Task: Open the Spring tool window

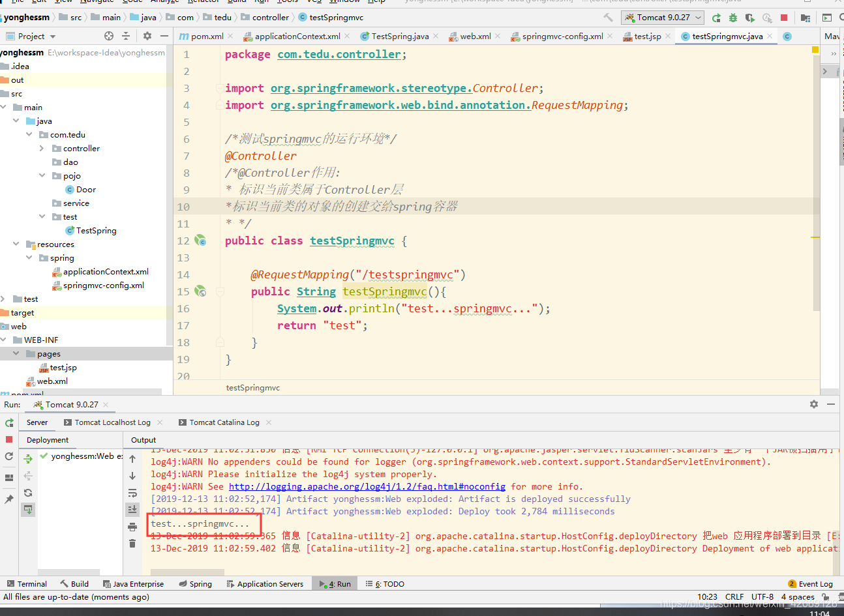Action: tap(196, 584)
